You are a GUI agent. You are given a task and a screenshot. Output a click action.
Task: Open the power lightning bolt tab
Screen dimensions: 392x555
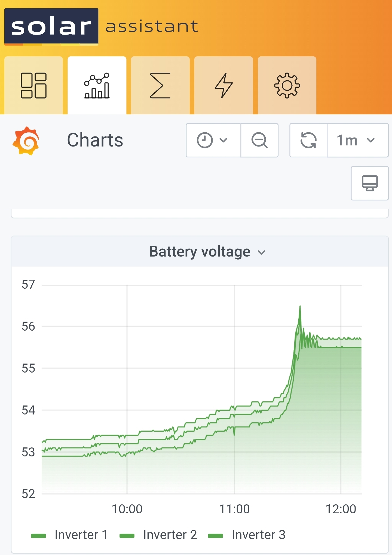[224, 85]
